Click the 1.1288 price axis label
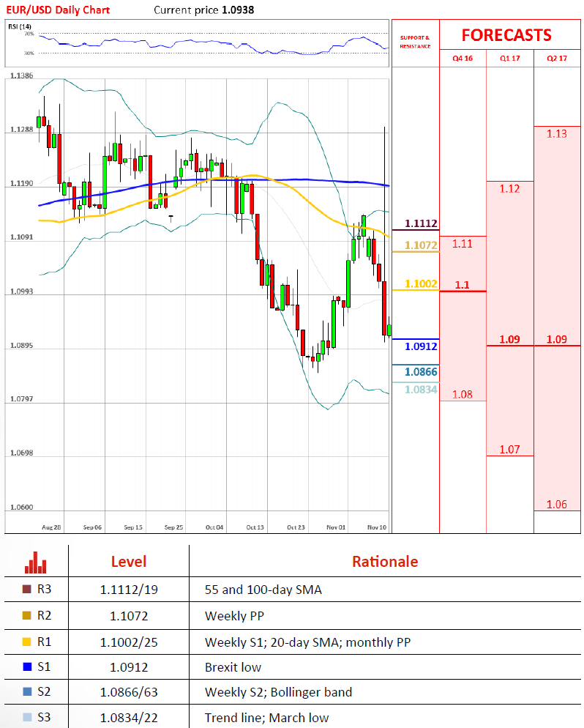Image resolution: width=584 pixels, height=728 pixels. click(x=22, y=129)
